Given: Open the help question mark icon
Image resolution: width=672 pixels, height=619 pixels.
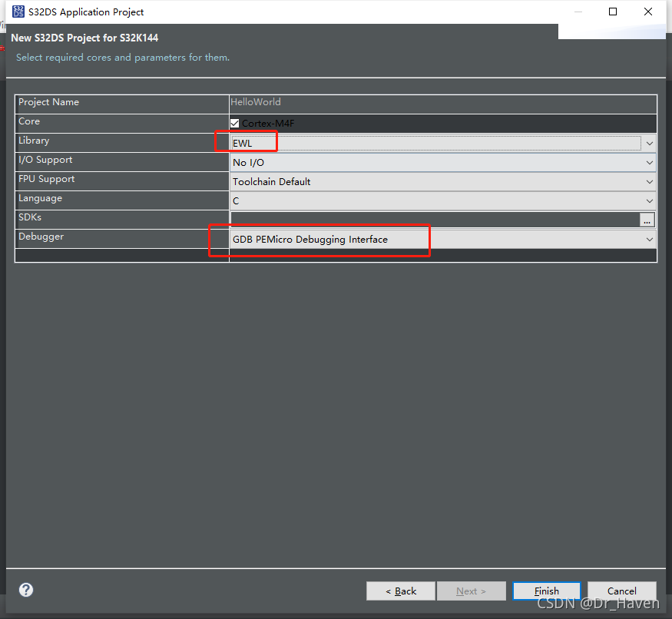Looking at the screenshot, I should click(x=26, y=590).
